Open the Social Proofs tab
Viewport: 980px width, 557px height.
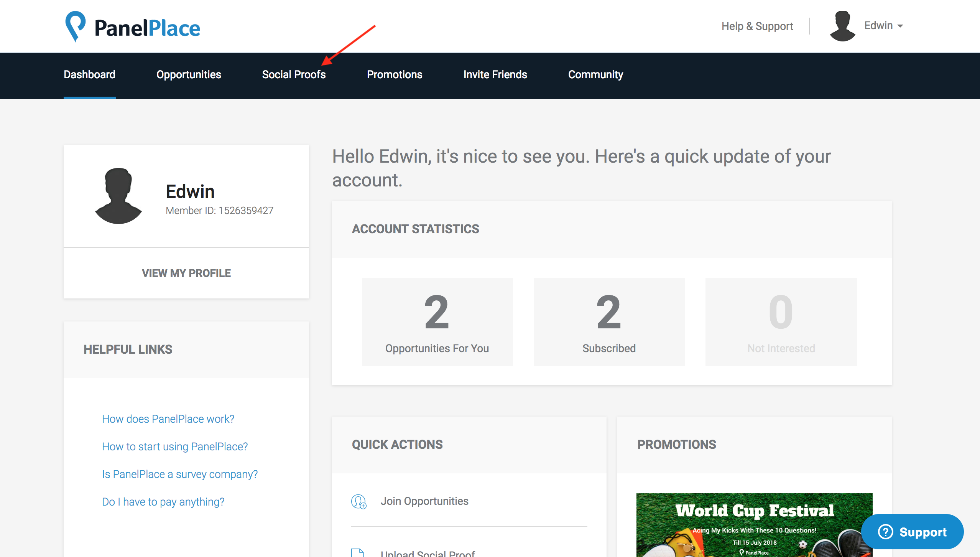coord(294,74)
